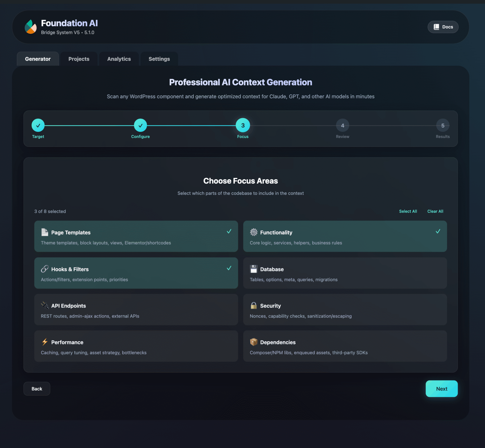
Task: Click the Security padlock icon
Action: coord(254,305)
